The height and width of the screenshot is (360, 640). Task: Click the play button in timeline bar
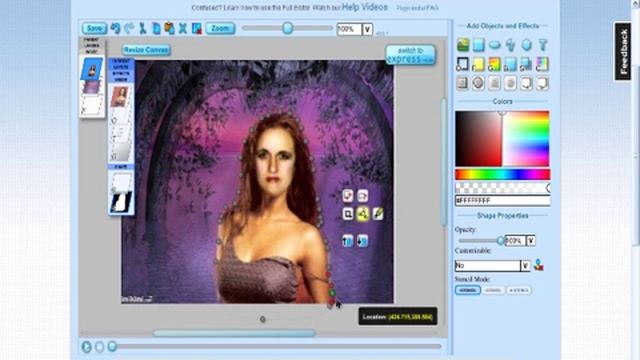[86, 347]
